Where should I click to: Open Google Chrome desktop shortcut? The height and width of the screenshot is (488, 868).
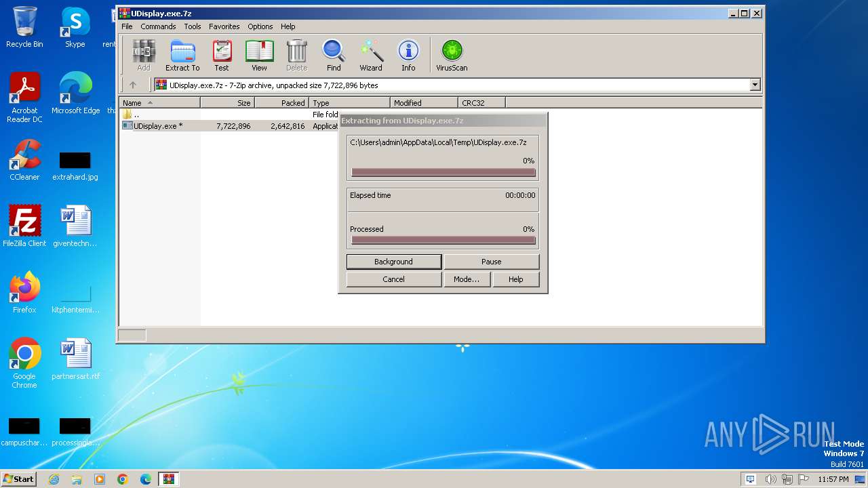click(24, 363)
